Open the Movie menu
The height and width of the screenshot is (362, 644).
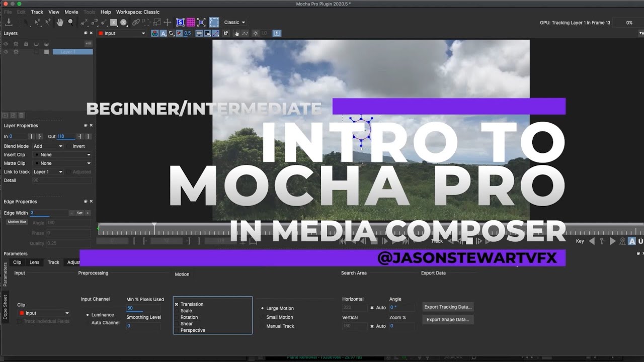pyautogui.click(x=71, y=12)
